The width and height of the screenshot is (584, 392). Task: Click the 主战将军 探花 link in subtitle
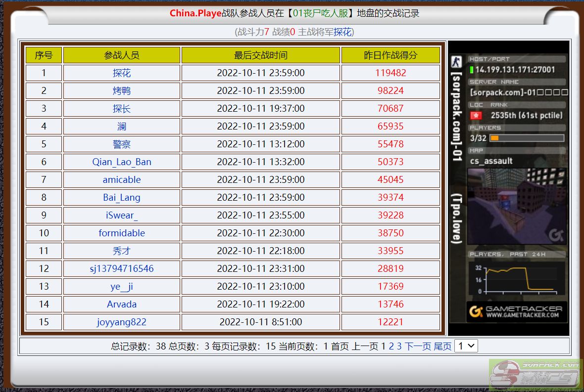pos(342,32)
